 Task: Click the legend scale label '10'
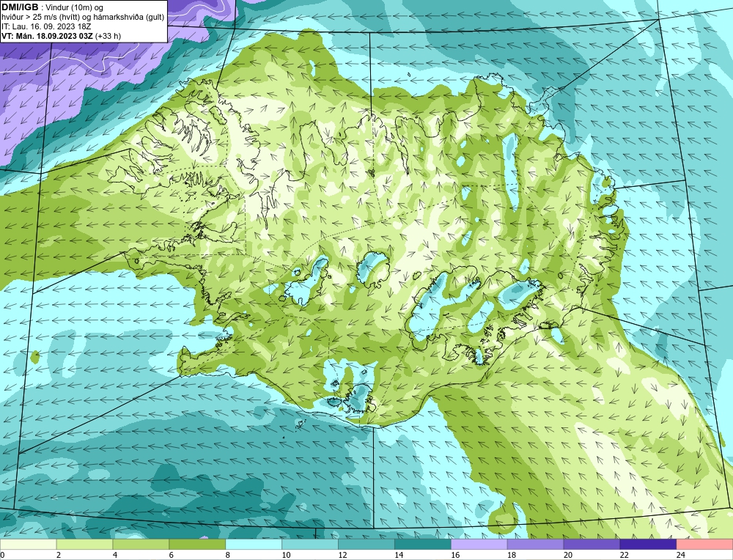coord(286,555)
